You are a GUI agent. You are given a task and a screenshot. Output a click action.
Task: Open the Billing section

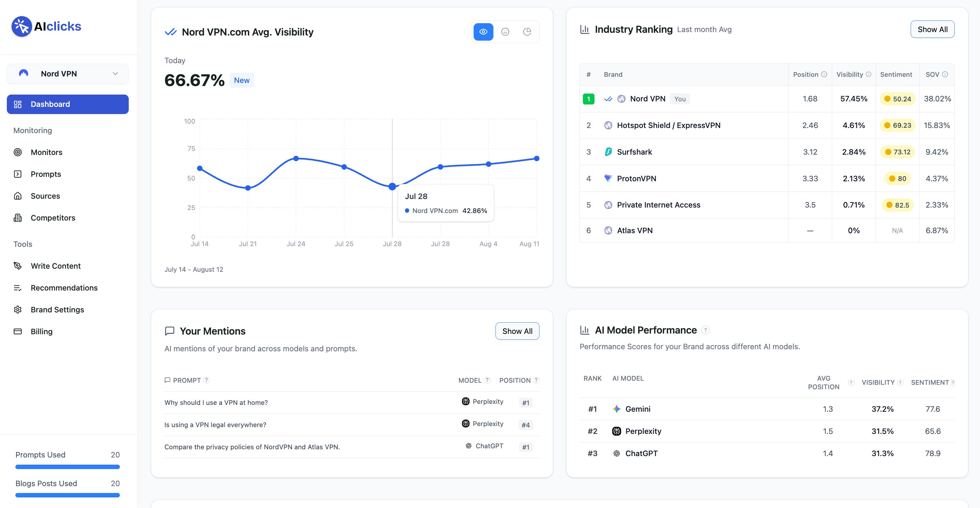pyautogui.click(x=41, y=331)
